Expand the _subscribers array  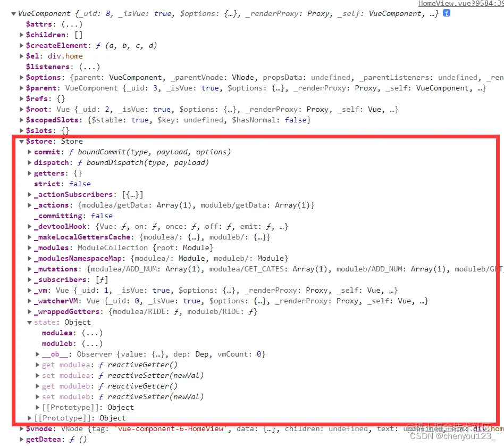[30, 279]
